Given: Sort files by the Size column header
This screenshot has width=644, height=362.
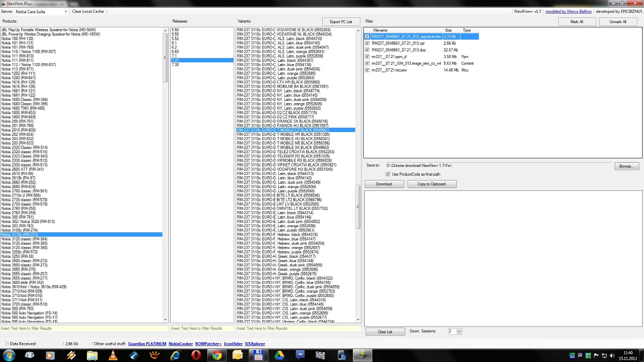Looking at the screenshot, I should [452, 30].
